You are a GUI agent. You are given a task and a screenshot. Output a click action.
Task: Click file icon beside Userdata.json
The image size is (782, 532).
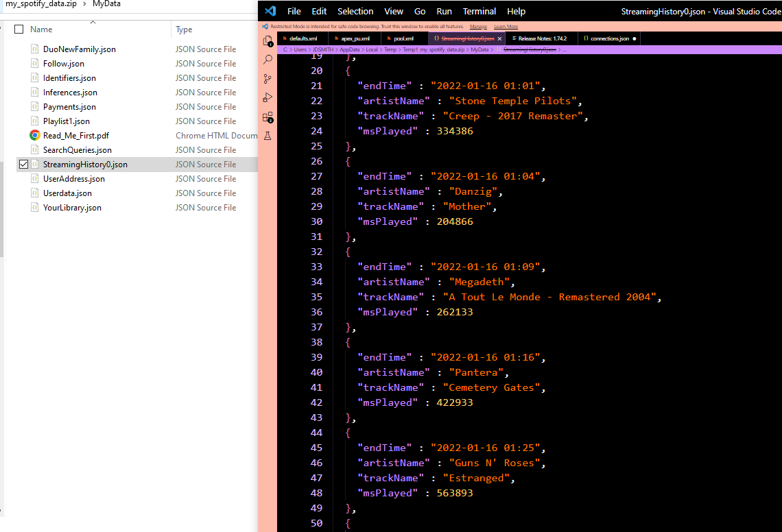click(34, 193)
